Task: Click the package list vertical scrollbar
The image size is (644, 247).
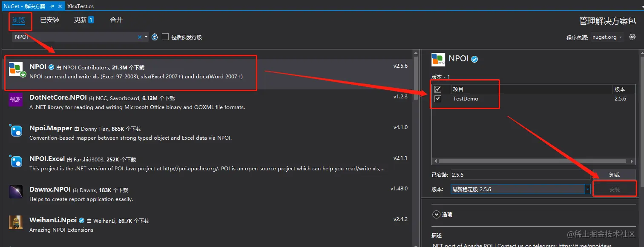Action: click(x=416, y=79)
